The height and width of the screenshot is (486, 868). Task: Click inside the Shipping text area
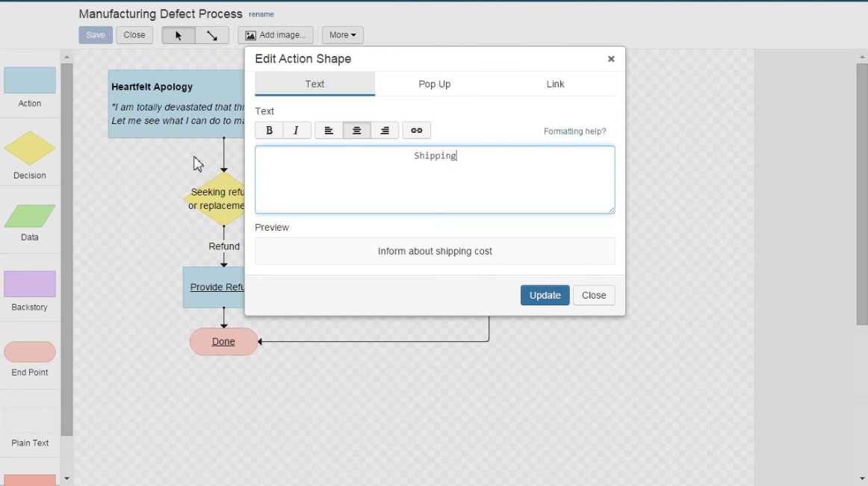pos(435,179)
